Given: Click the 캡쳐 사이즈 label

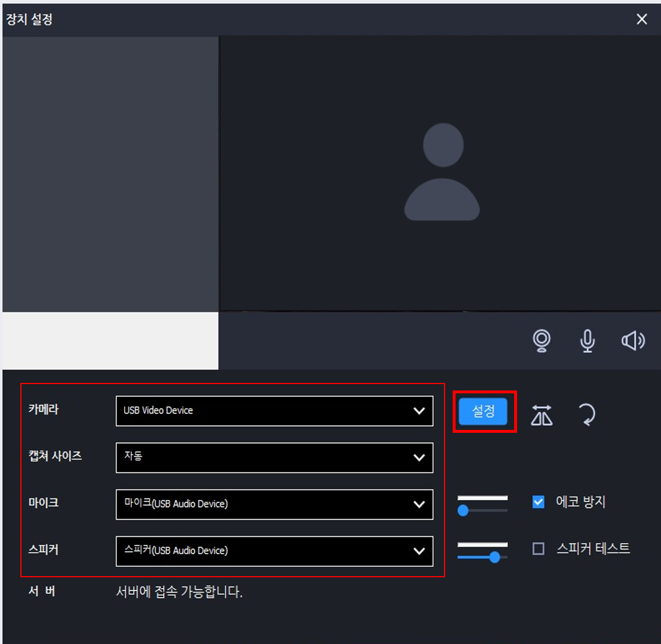Looking at the screenshot, I should pyautogui.click(x=55, y=456).
